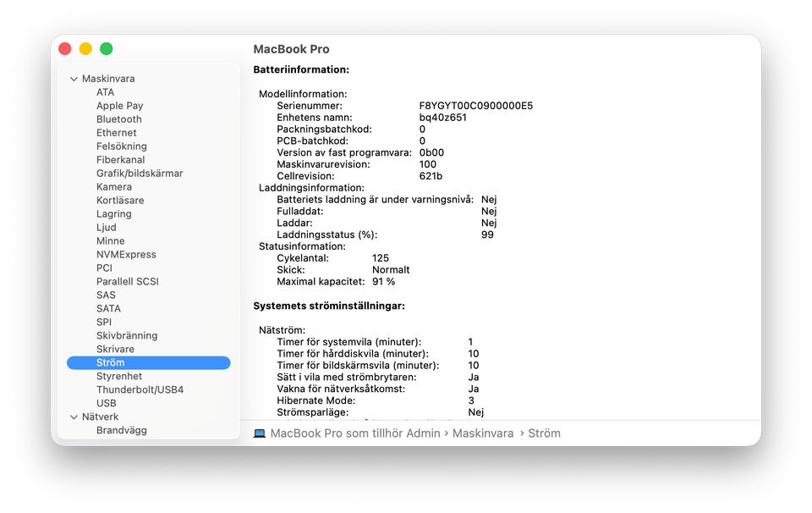Image resolution: width=812 pixels, height=513 pixels.
Task: Select Skivbränning in the sidebar
Action: 127,336
